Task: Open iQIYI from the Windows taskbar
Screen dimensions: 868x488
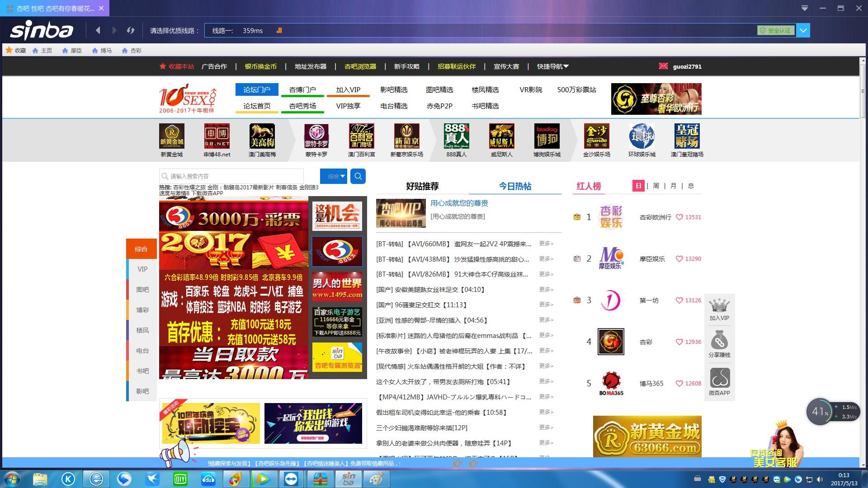Action: pyautogui.click(x=180, y=479)
